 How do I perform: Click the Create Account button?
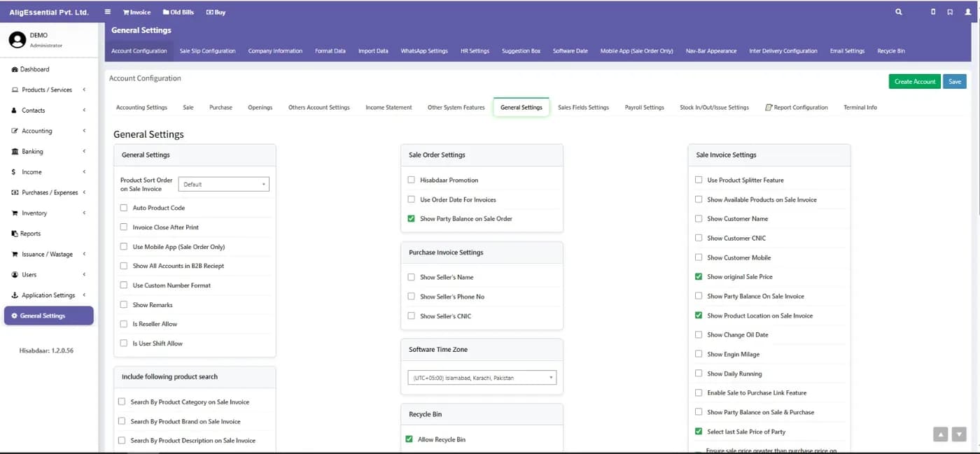coord(915,81)
